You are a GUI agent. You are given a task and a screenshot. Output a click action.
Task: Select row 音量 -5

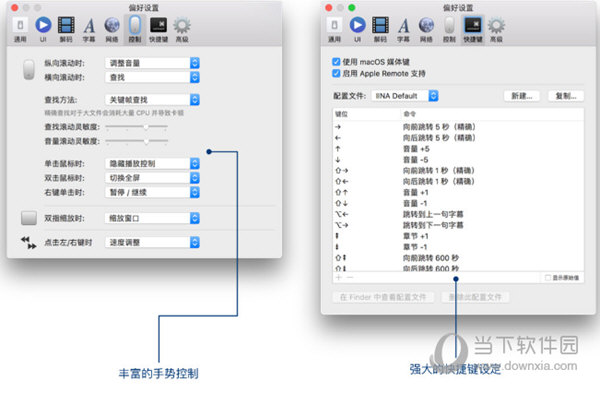click(x=458, y=160)
